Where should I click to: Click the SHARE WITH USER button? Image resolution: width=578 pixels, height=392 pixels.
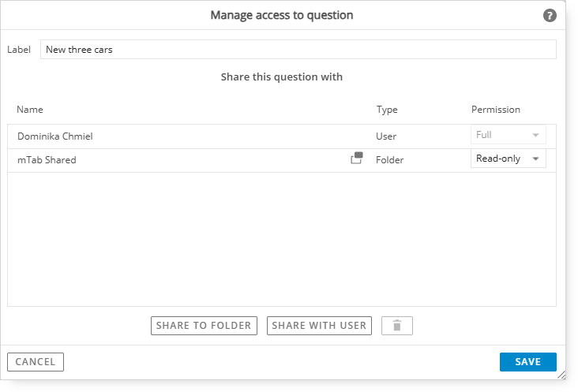pos(319,326)
